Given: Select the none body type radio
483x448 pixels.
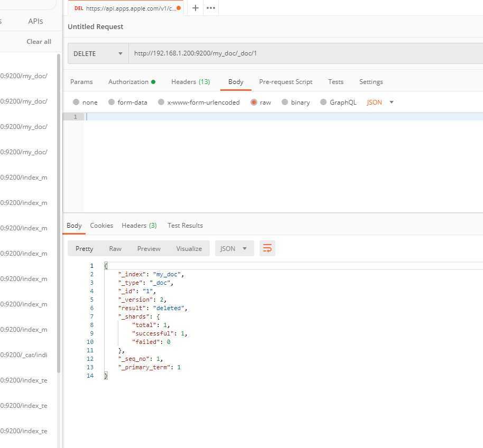Looking at the screenshot, I should click(x=76, y=102).
